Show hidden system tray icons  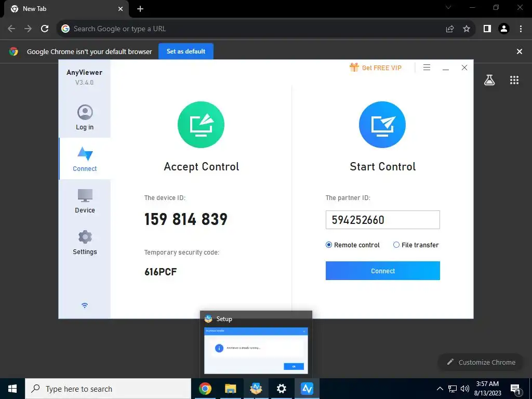click(x=440, y=389)
